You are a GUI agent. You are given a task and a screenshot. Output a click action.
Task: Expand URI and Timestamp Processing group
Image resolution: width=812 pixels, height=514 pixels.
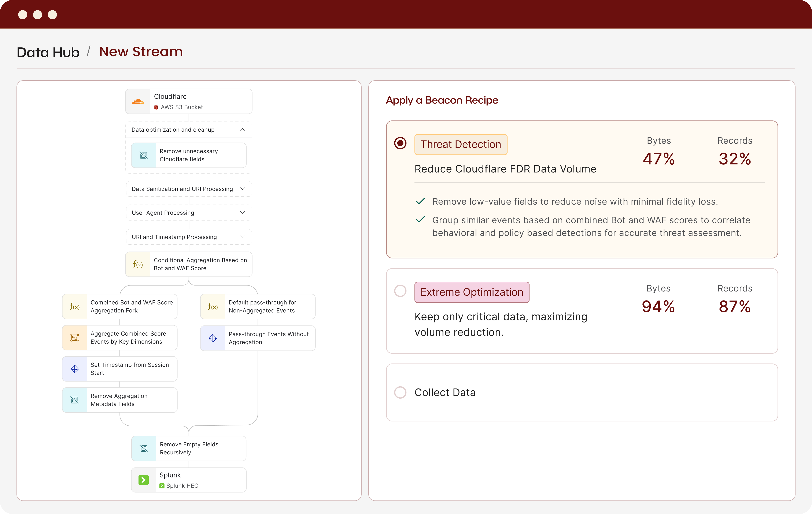click(x=242, y=237)
